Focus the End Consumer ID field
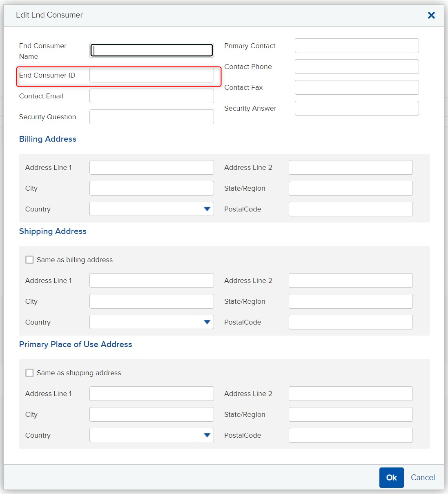This screenshot has height=494, width=448. click(152, 75)
